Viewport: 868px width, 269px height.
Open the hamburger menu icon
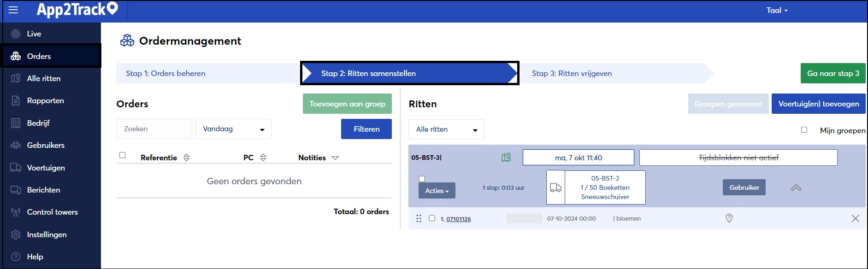pyautogui.click(x=13, y=10)
